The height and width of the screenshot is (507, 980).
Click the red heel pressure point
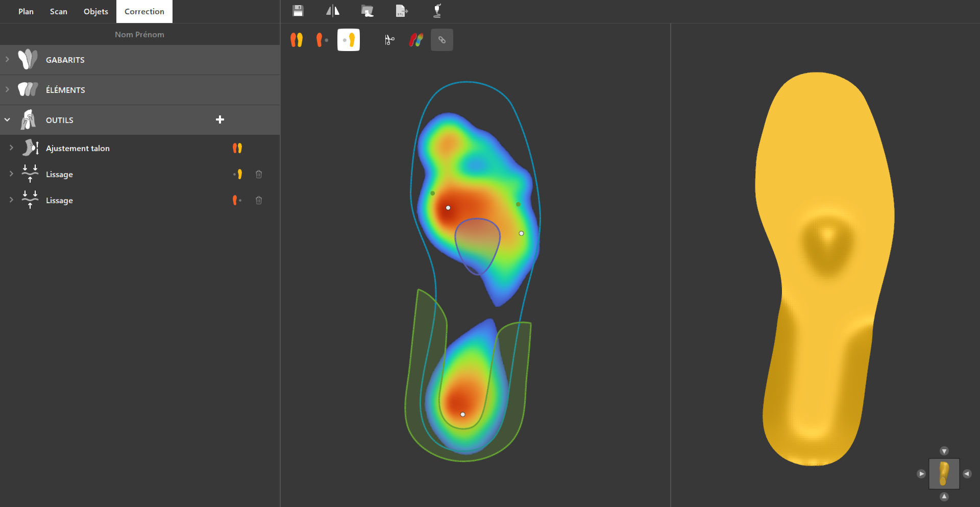tap(462, 414)
